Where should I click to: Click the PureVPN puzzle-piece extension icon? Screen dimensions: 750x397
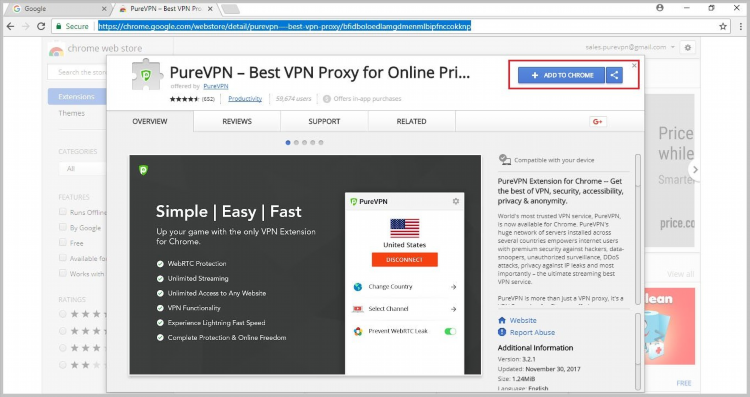pos(147,74)
